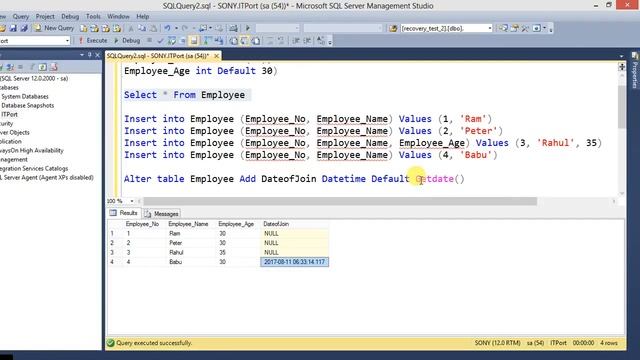Image resolution: width=640 pixels, height=360 pixels.
Task: Click the Find in files icon
Action: click(393, 28)
